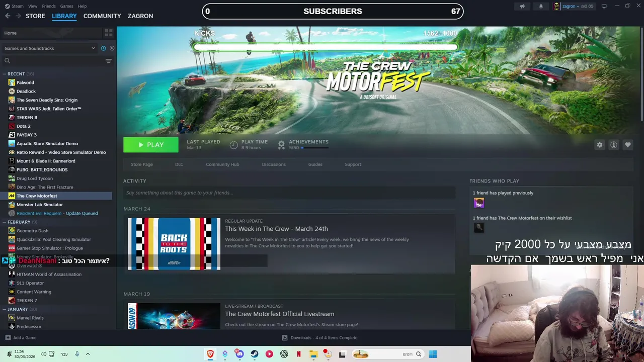The width and height of the screenshot is (644, 362).
Task: Show game information icon
Action: [x=614, y=145]
